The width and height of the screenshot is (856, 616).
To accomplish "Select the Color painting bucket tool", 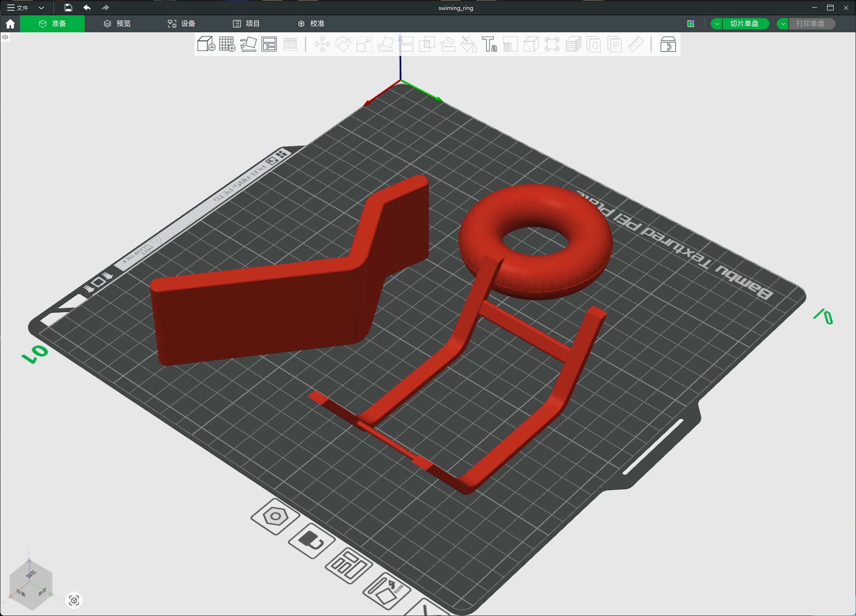I will click(469, 44).
